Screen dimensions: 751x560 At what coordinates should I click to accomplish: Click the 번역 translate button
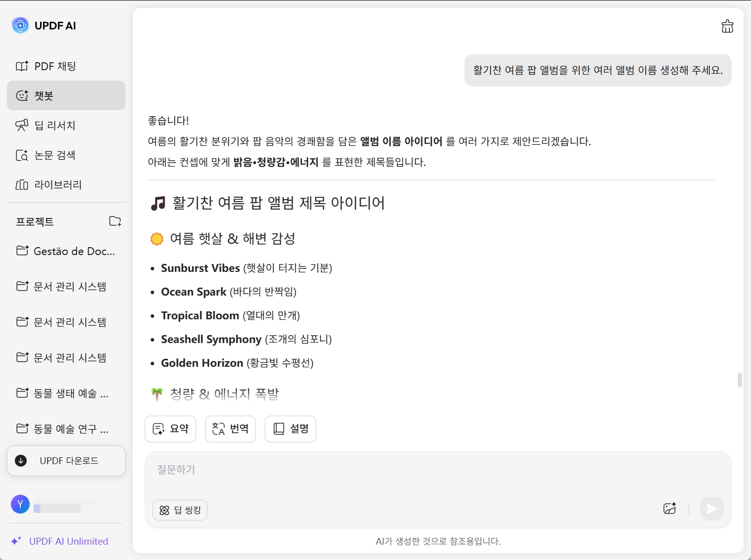(x=230, y=429)
